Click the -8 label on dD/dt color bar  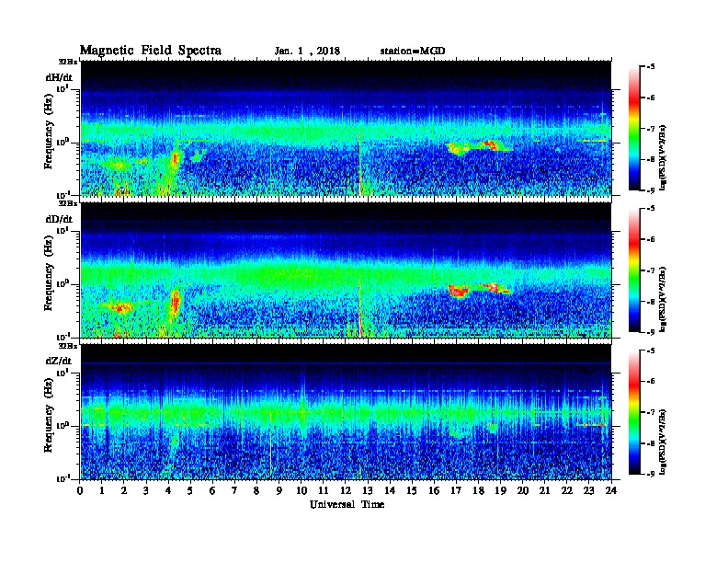tap(650, 302)
